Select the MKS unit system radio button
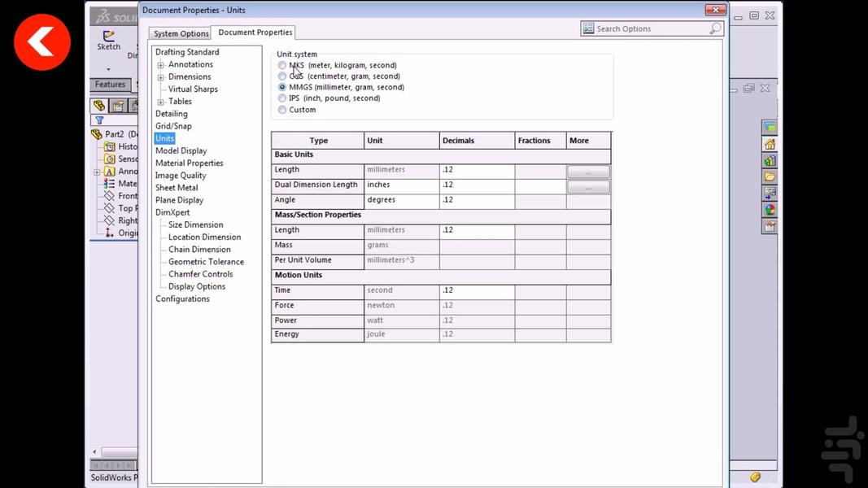 [x=282, y=65]
